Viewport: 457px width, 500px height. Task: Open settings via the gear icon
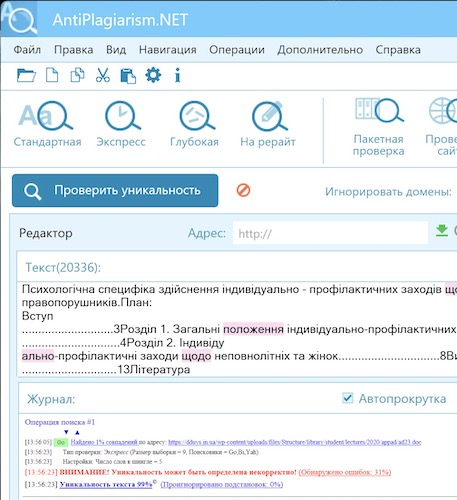[x=153, y=75]
